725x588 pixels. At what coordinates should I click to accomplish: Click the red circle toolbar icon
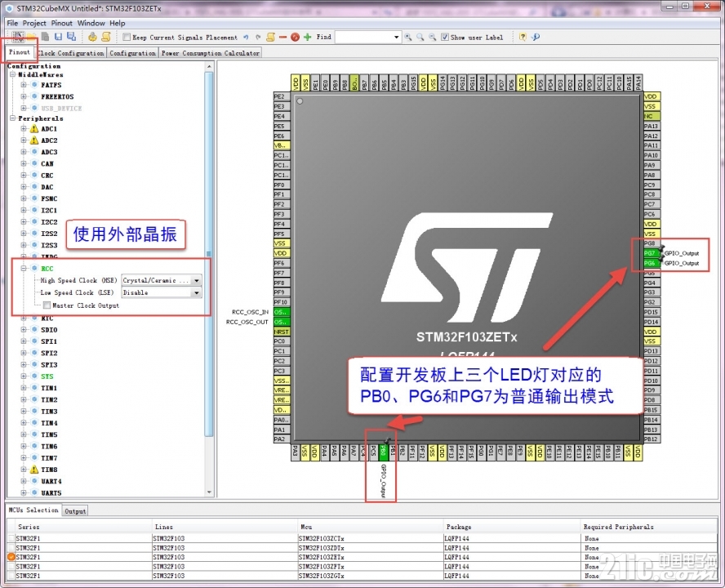coord(295,37)
